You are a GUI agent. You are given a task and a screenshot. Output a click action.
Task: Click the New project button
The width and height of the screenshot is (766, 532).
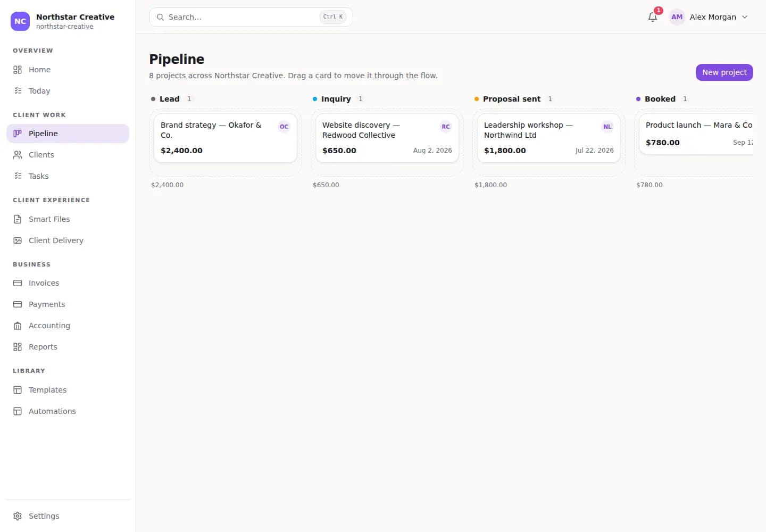click(x=724, y=72)
